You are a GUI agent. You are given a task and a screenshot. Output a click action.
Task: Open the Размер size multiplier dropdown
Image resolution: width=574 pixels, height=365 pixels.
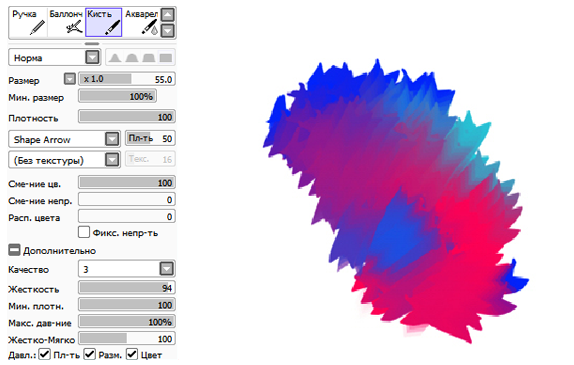[70, 79]
